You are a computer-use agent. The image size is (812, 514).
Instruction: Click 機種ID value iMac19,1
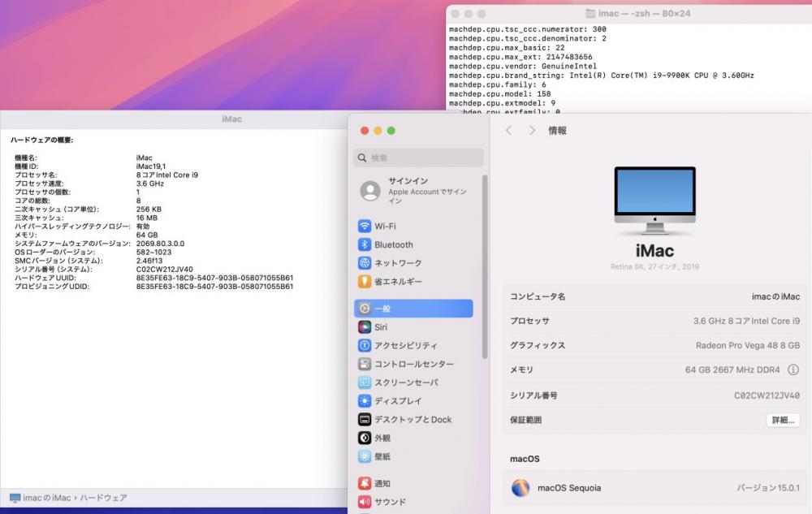pyautogui.click(x=151, y=166)
